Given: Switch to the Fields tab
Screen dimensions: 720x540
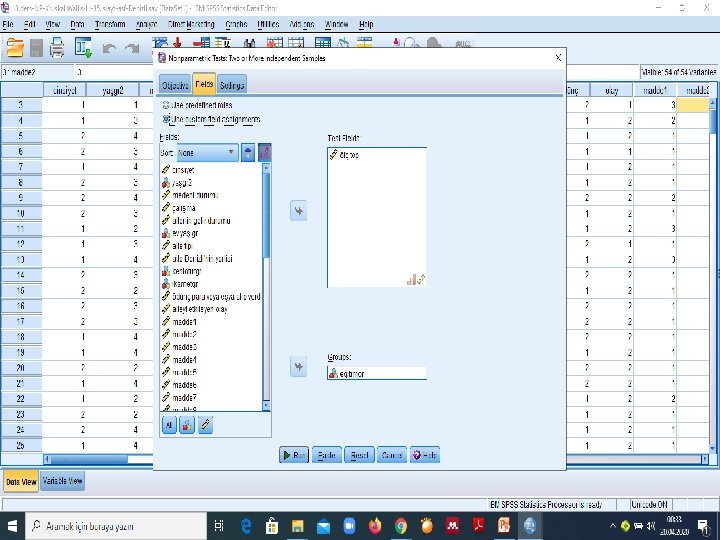Looking at the screenshot, I should [x=204, y=84].
